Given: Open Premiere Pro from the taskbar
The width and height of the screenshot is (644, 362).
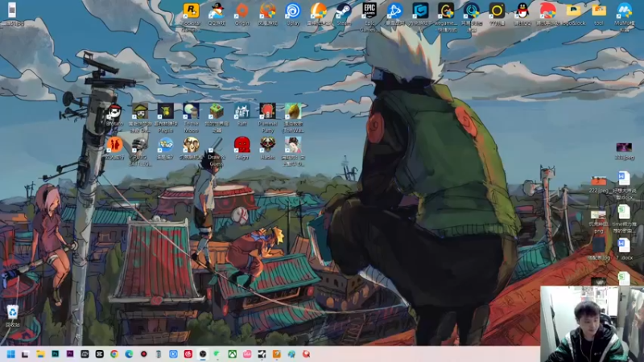Looking at the screenshot, I should tap(70, 354).
